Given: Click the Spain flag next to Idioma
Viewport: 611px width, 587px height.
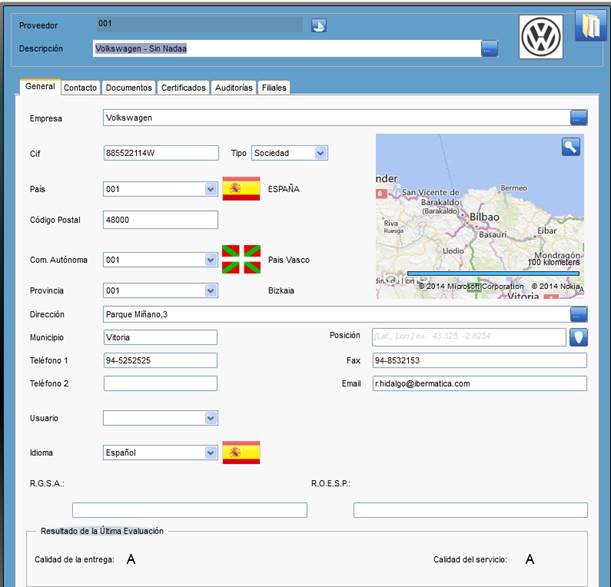Looking at the screenshot, I should click(x=241, y=453).
